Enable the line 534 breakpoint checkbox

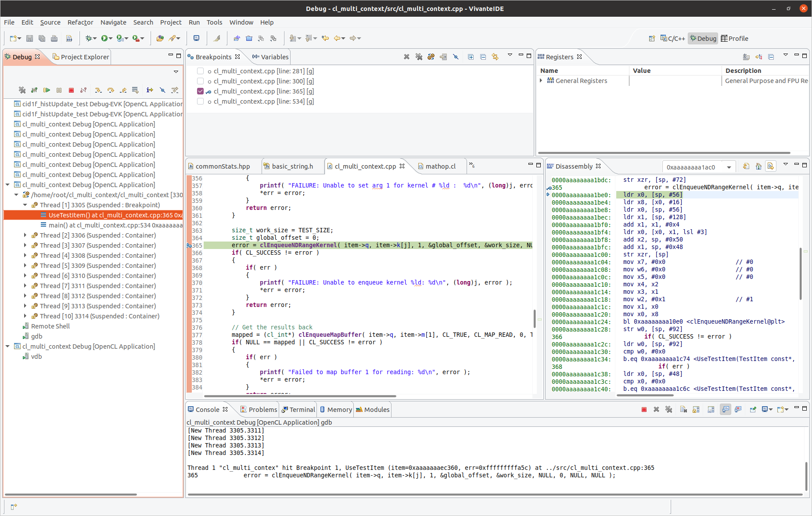[201, 101]
